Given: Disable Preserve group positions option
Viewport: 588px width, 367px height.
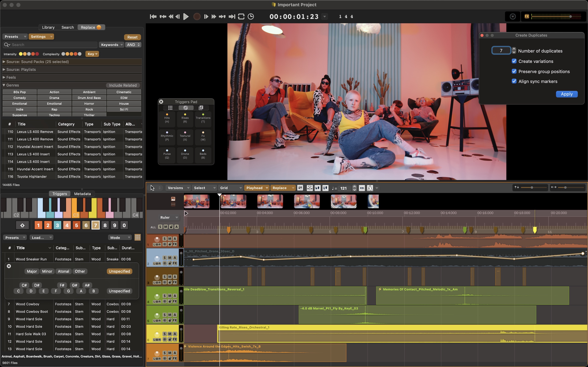Looking at the screenshot, I should coord(514,71).
